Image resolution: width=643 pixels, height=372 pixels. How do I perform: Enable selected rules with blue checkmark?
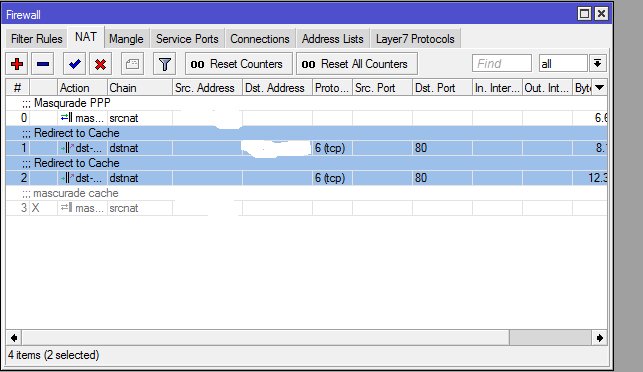[75, 64]
